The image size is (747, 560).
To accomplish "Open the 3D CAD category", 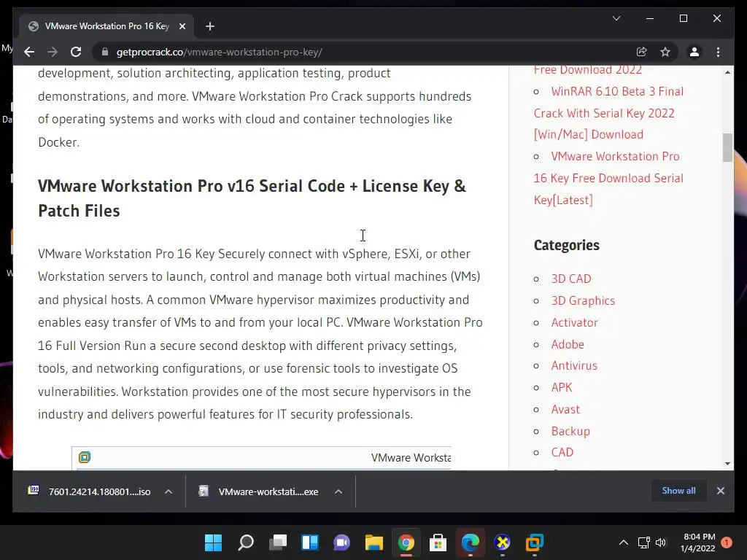I will tap(570, 279).
